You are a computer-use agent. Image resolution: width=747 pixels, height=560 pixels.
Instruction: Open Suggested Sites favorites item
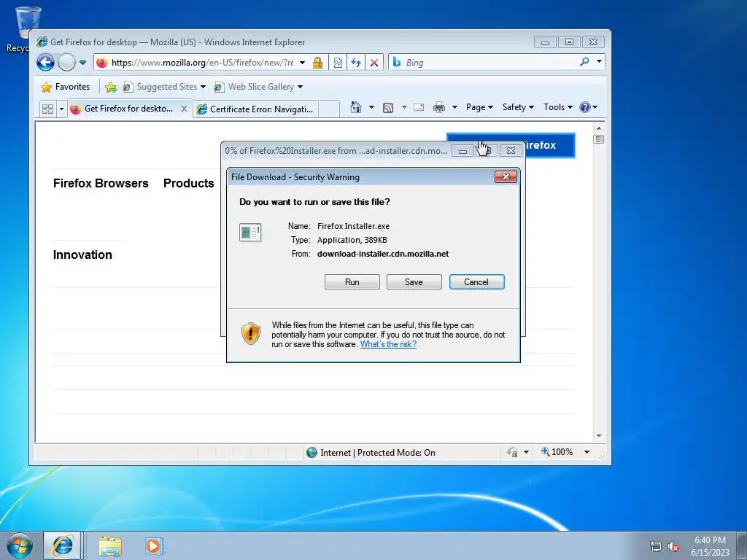pos(164,87)
